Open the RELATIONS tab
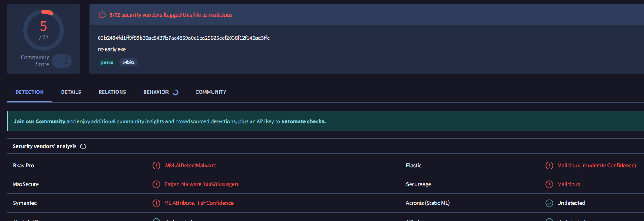This screenshot has height=221, width=644. [x=112, y=92]
